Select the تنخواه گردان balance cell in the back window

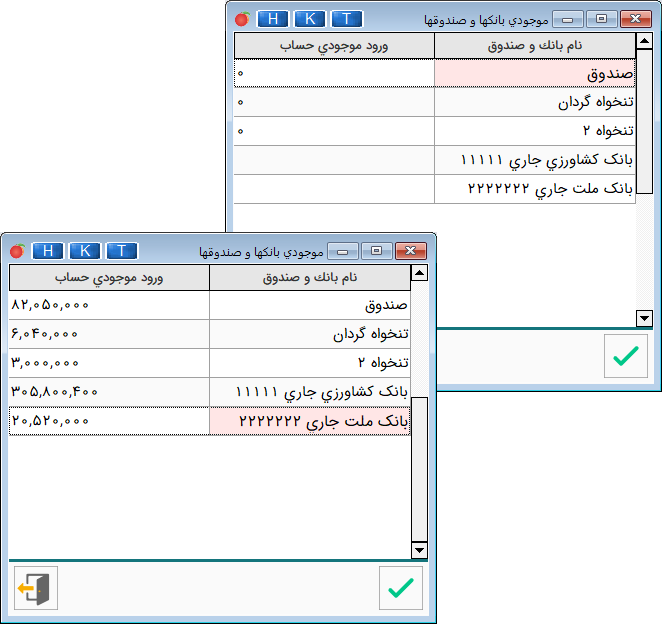pyautogui.click(x=334, y=102)
